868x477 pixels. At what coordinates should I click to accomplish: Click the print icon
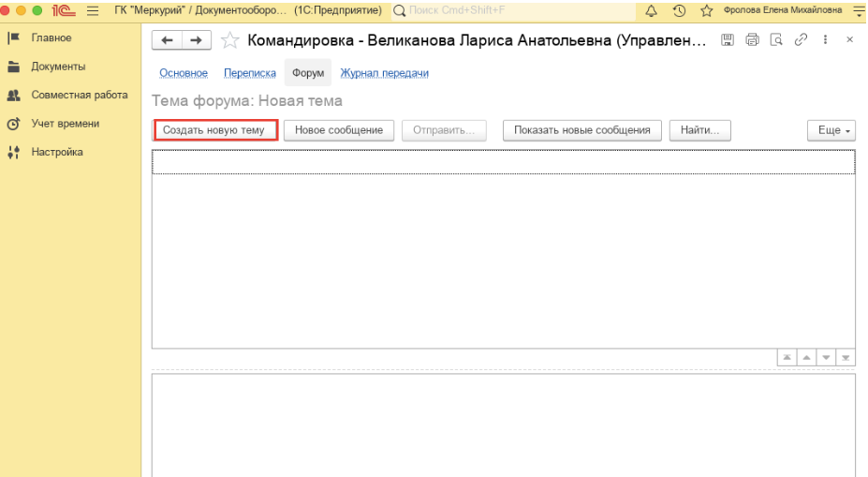(751, 39)
